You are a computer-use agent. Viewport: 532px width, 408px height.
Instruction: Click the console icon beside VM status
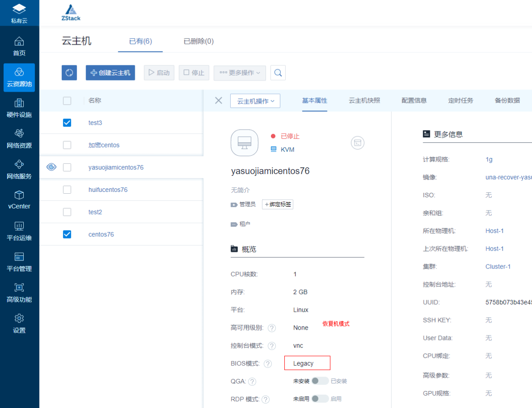[x=357, y=143]
